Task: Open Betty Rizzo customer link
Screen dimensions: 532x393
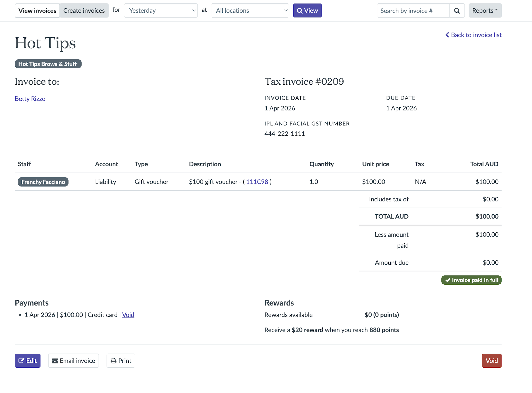Action: coord(30,99)
